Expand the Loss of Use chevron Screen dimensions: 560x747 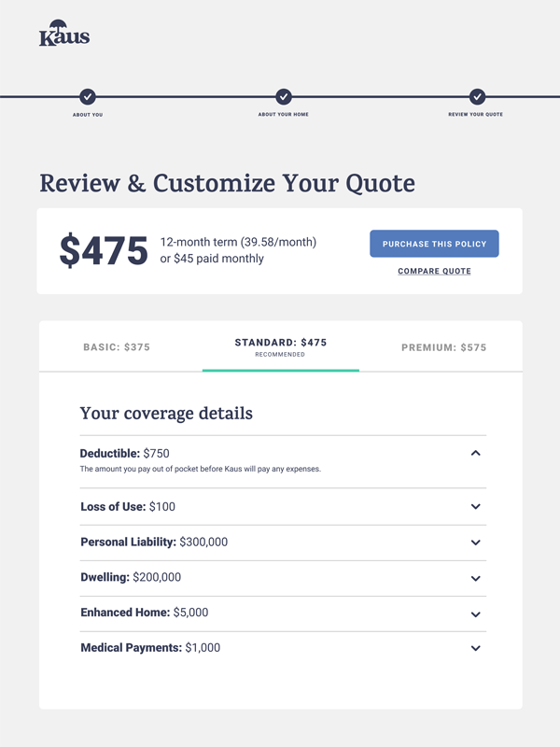(475, 506)
